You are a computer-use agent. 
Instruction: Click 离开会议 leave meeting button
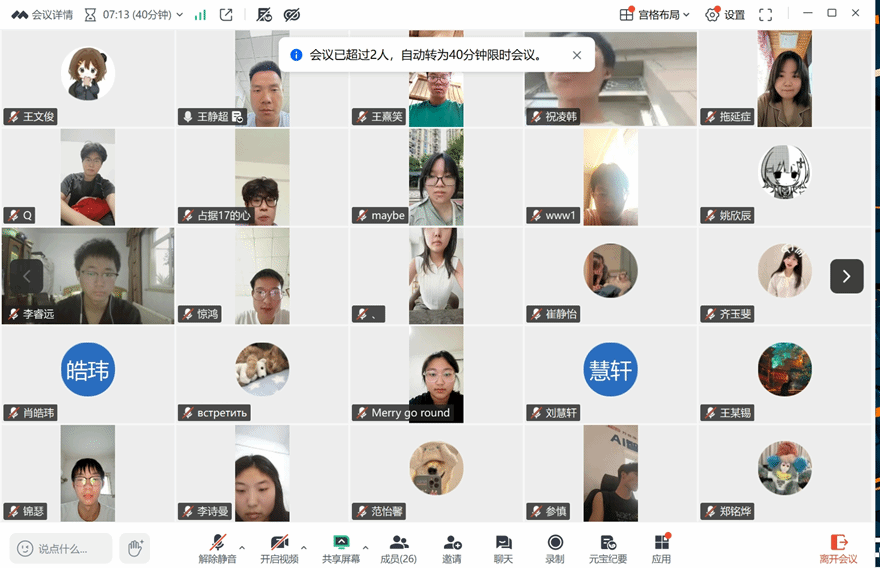click(838, 548)
